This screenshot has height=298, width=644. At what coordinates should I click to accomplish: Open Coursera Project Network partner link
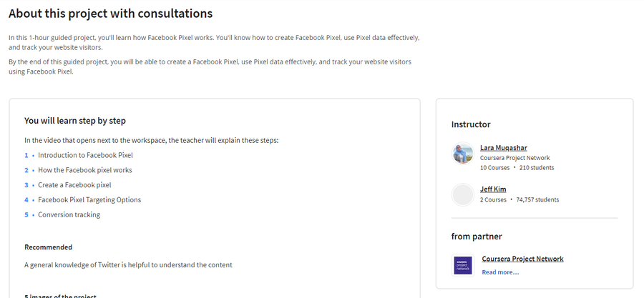point(522,259)
